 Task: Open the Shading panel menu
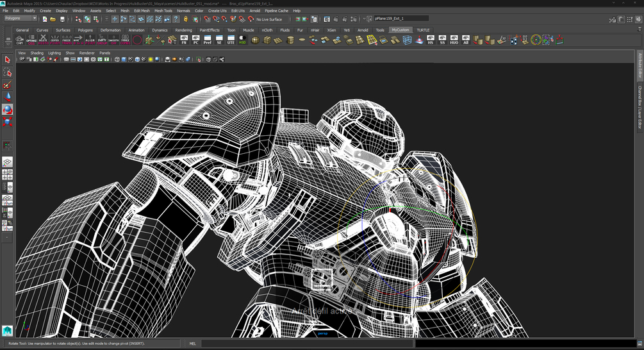tap(37, 53)
